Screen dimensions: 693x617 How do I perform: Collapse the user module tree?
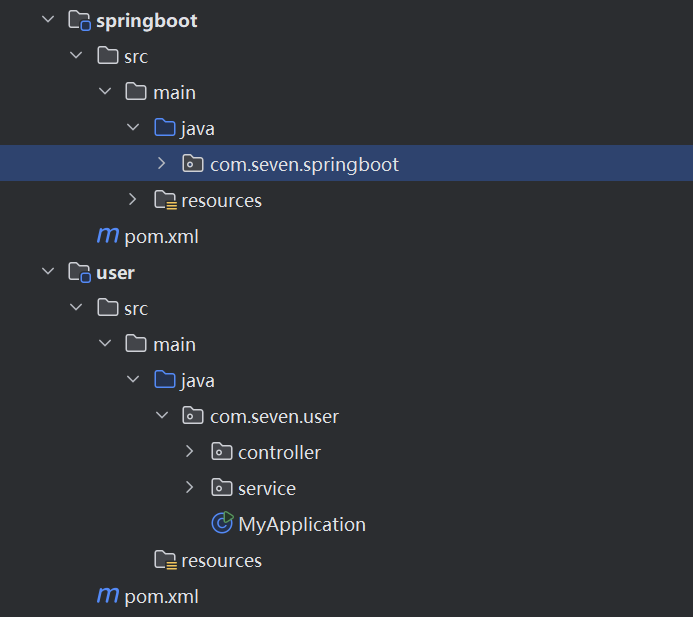click(47, 272)
